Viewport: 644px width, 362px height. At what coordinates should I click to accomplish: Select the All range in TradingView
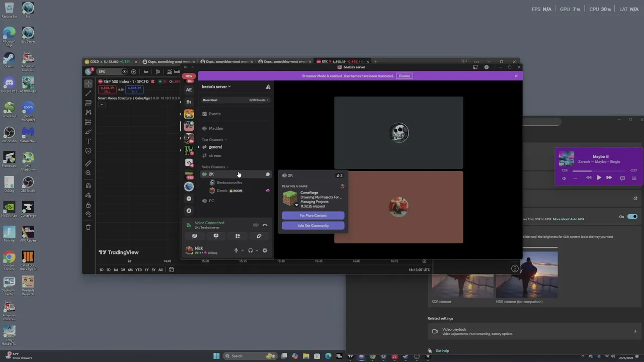click(160, 270)
